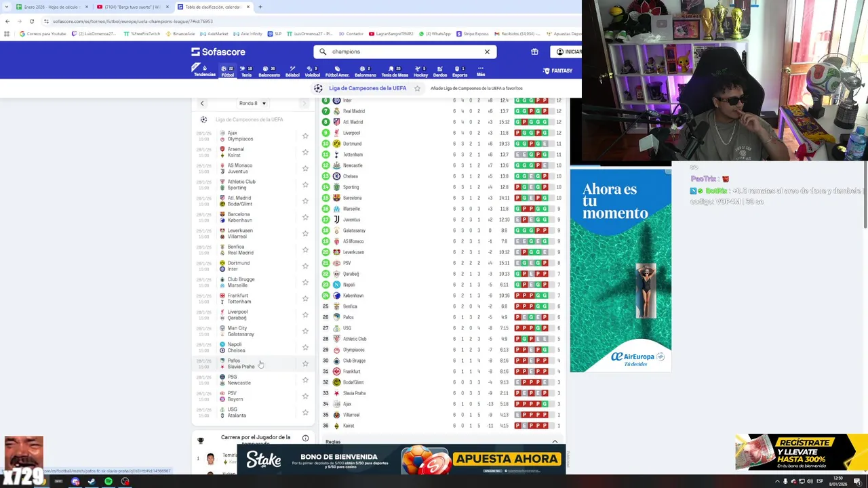Add Liga de Campeones de la UEFA to favorites

click(417, 88)
